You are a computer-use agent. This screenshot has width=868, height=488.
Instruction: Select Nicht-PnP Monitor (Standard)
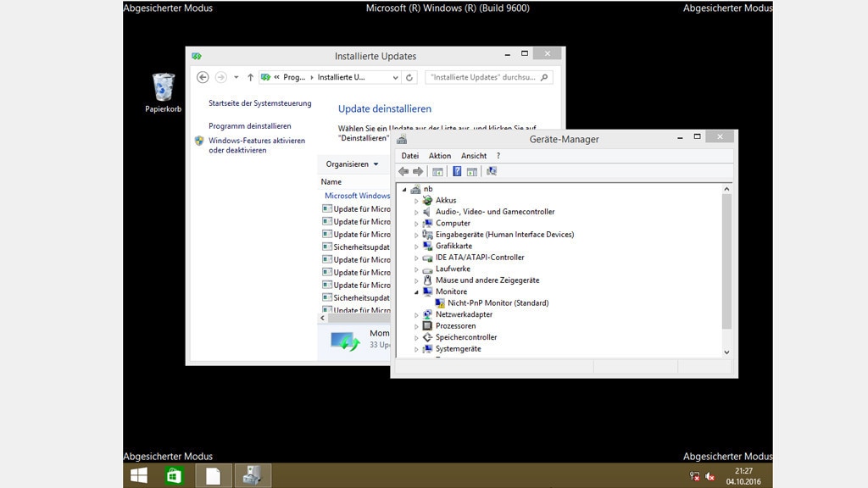[x=498, y=303]
